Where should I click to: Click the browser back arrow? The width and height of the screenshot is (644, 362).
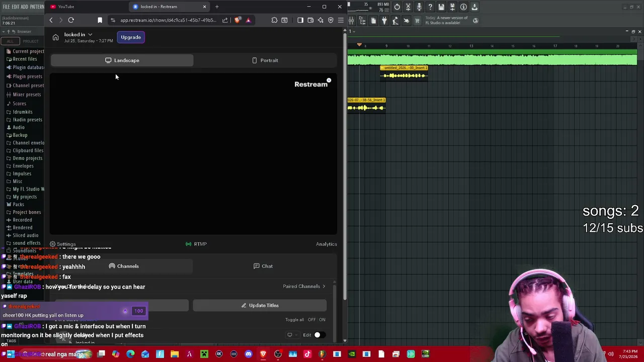[x=51, y=20]
